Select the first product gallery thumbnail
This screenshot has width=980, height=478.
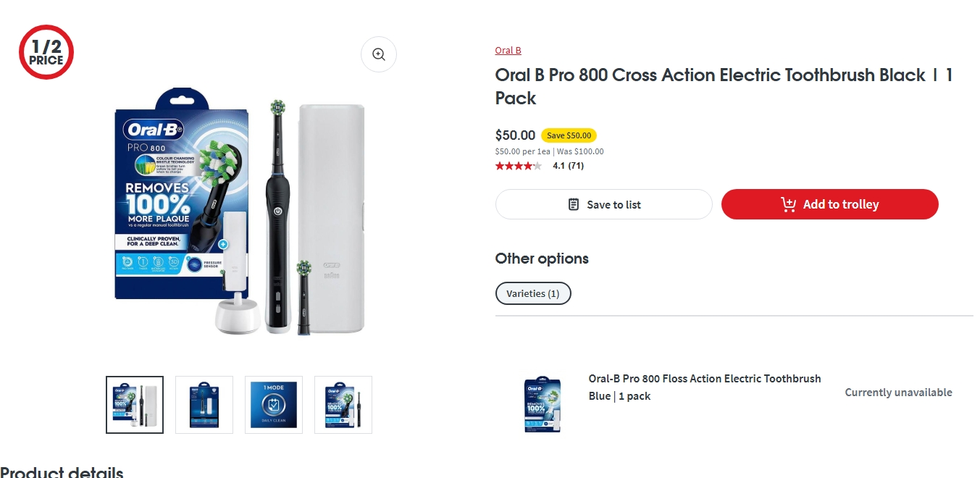coord(135,405)
